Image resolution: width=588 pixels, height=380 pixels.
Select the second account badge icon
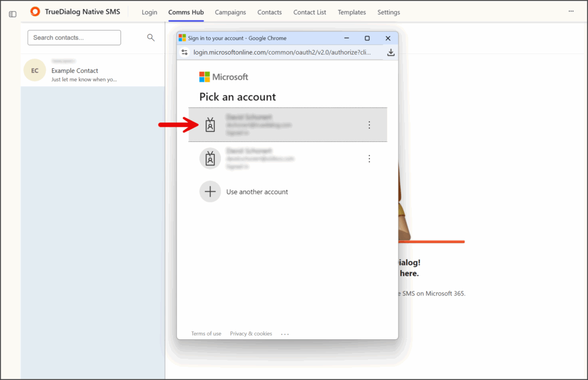[x=210, y=159]
